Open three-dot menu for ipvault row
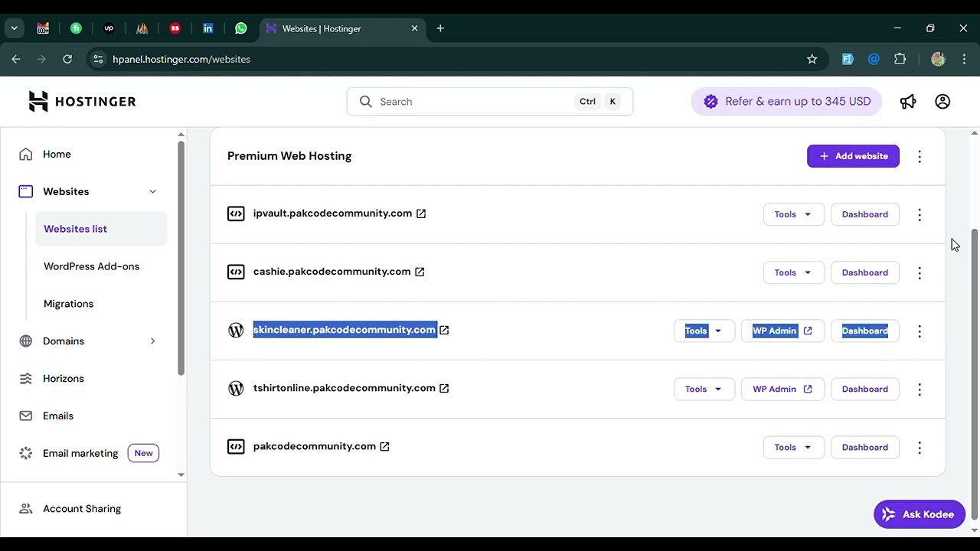The width and height of the screenshot is (980, 551). click(920, 215)
